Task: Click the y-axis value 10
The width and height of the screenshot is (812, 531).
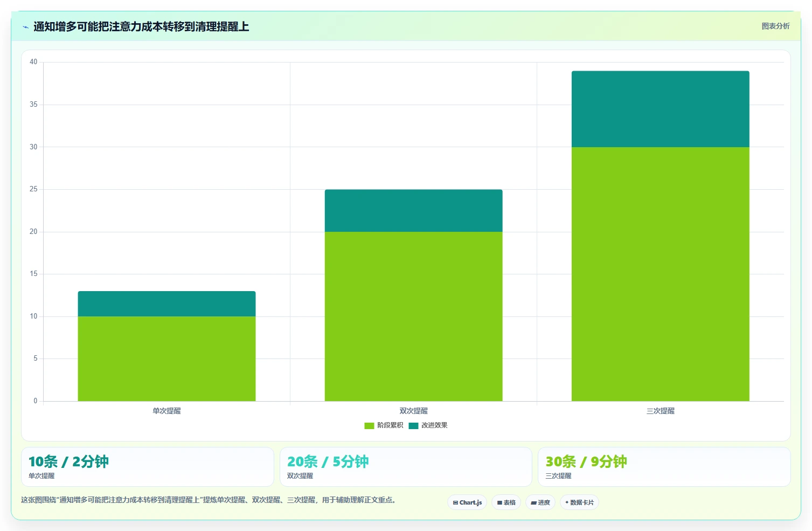Action: (x=33, y=316)
